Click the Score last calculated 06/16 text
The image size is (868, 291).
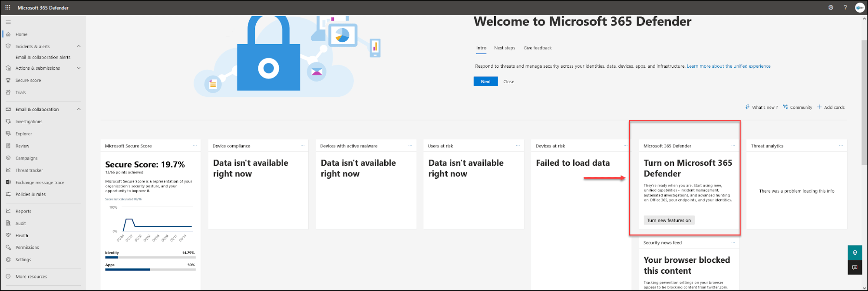point(123,199)
